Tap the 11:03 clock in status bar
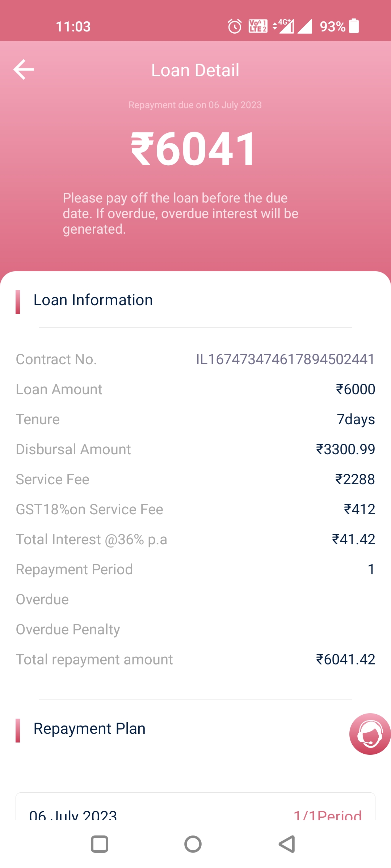The width and height of the screenshot is (391, 868). pyautogui.click(x=73, y=26)
